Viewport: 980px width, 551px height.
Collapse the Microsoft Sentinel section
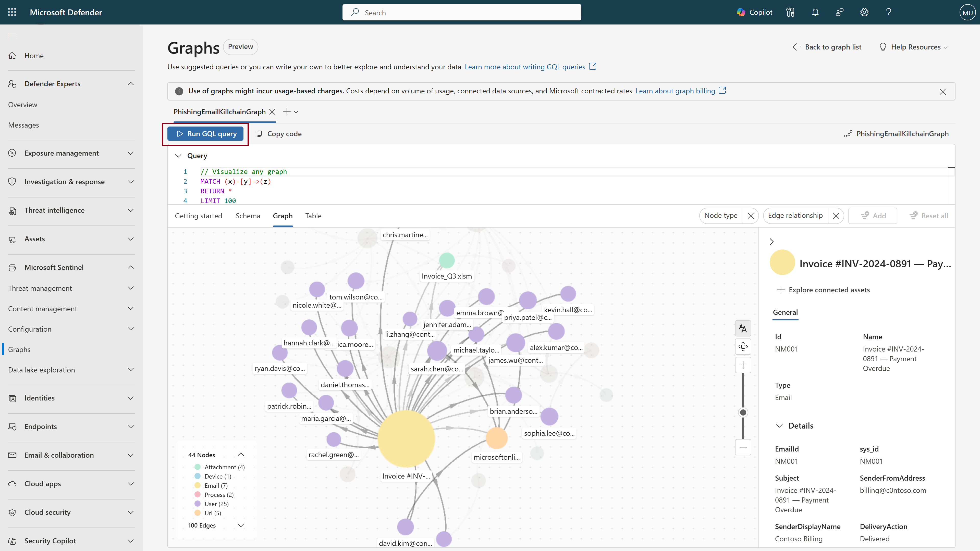130,267
